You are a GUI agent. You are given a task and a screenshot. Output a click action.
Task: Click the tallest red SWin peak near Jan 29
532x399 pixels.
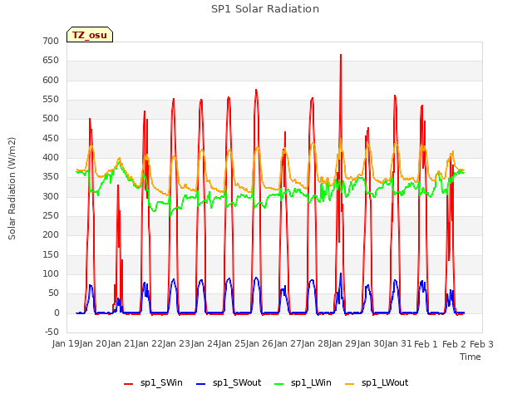(x=341, y=55)
